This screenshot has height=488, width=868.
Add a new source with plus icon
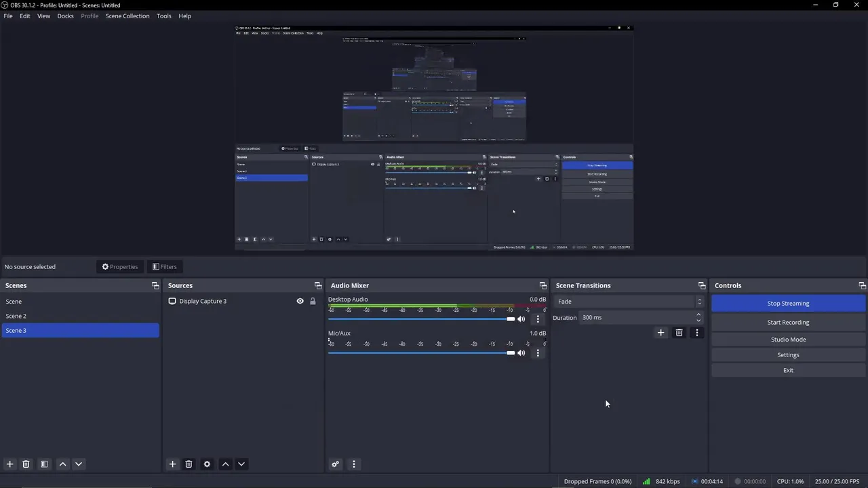[172, 464]
